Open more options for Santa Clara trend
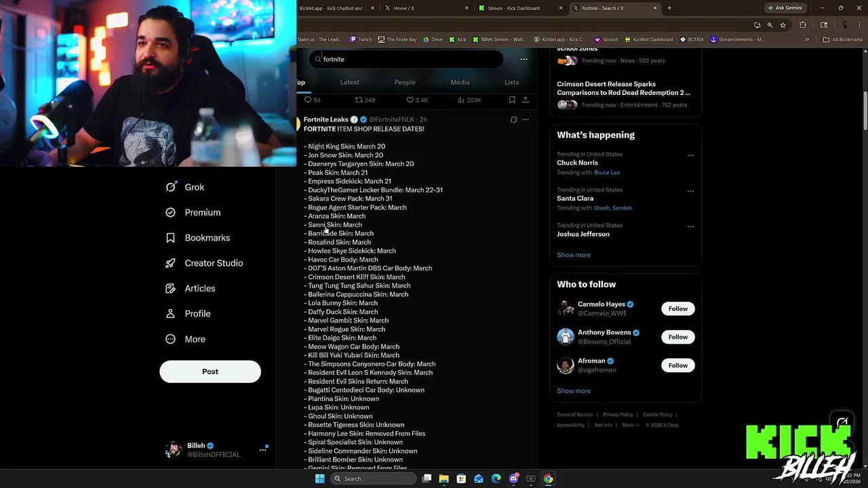 (690, 190)
